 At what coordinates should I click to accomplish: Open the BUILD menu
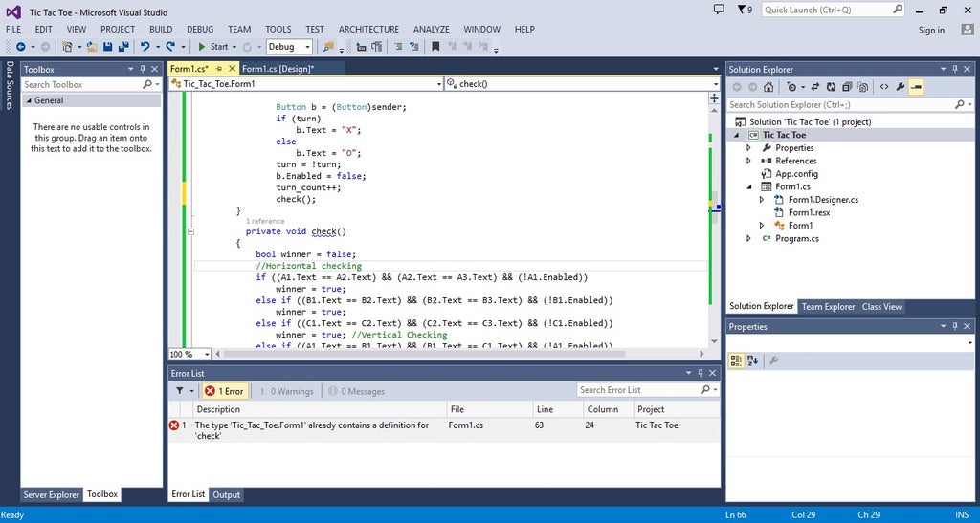(161, 30)
